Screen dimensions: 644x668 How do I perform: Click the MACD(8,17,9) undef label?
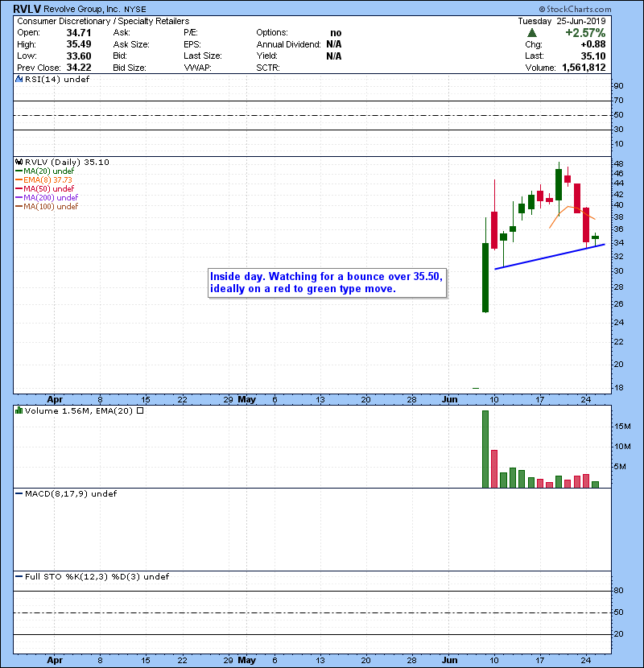[x=71, y=494]
